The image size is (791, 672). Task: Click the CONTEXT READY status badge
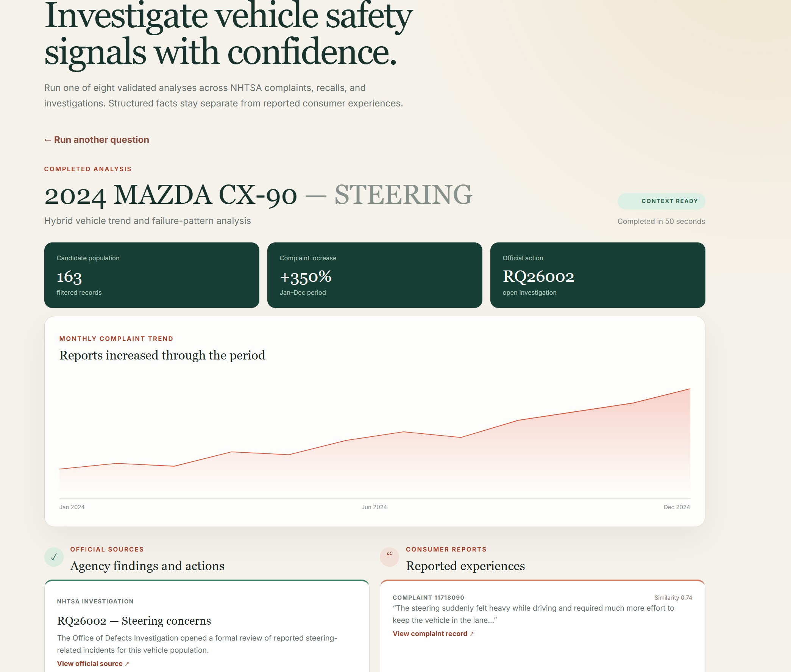click(x=661, y=201)
